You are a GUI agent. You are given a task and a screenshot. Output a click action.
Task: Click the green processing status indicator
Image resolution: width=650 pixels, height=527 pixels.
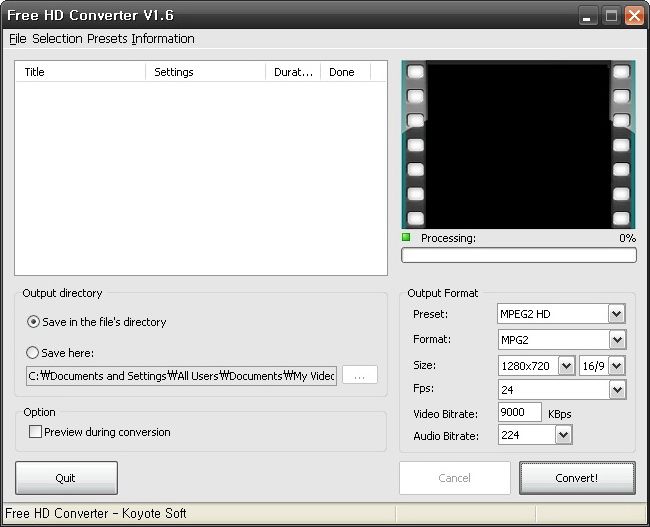(x=406, y=237)
